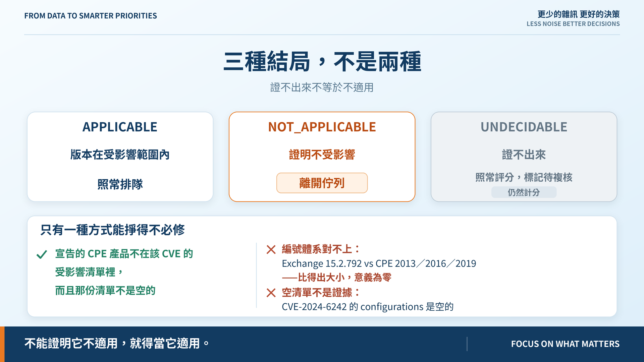Viewport: 644px width, 362px height.
Task: Click the text 版本在受影響範圍內
Action: coord(120,155)
